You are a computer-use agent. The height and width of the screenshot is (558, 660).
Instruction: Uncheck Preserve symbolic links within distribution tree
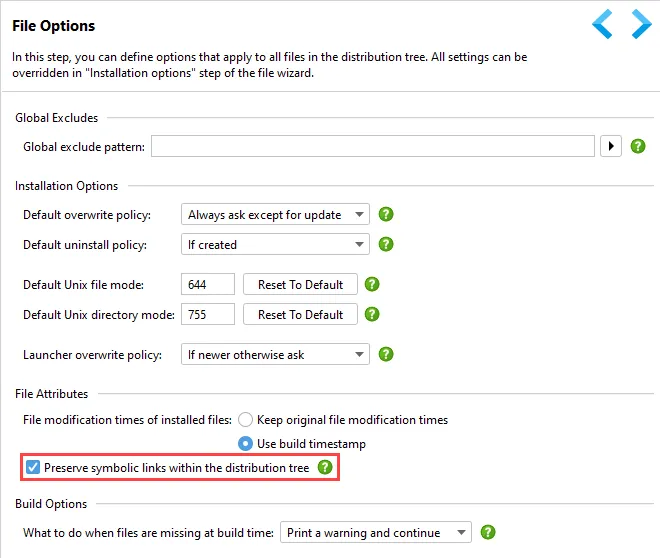[x=33, y=467]
